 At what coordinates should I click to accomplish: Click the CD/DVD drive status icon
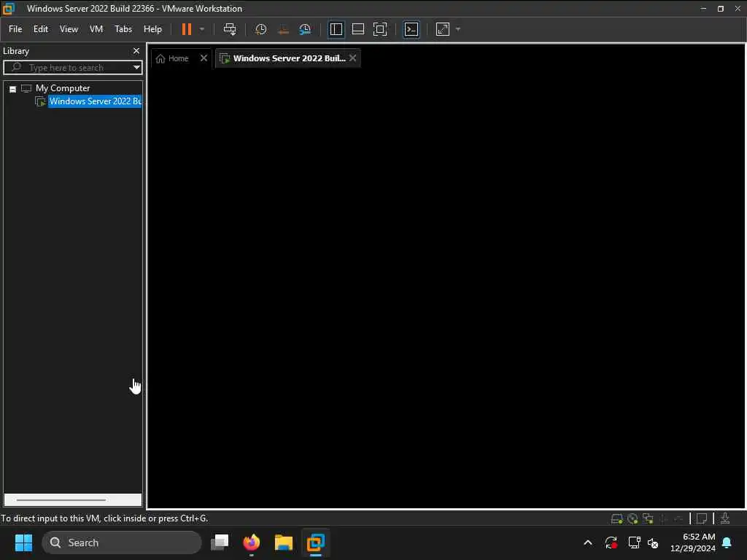pos(632,518)
